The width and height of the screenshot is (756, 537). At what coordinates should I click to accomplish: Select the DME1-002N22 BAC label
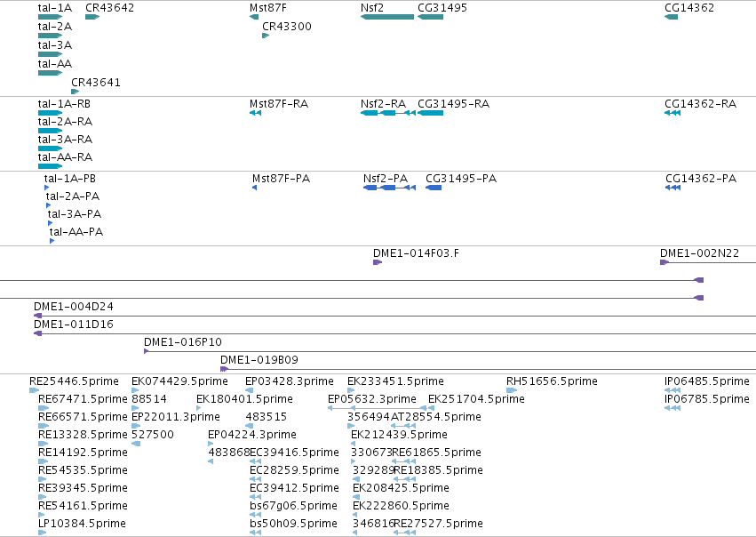pos(700,253)
